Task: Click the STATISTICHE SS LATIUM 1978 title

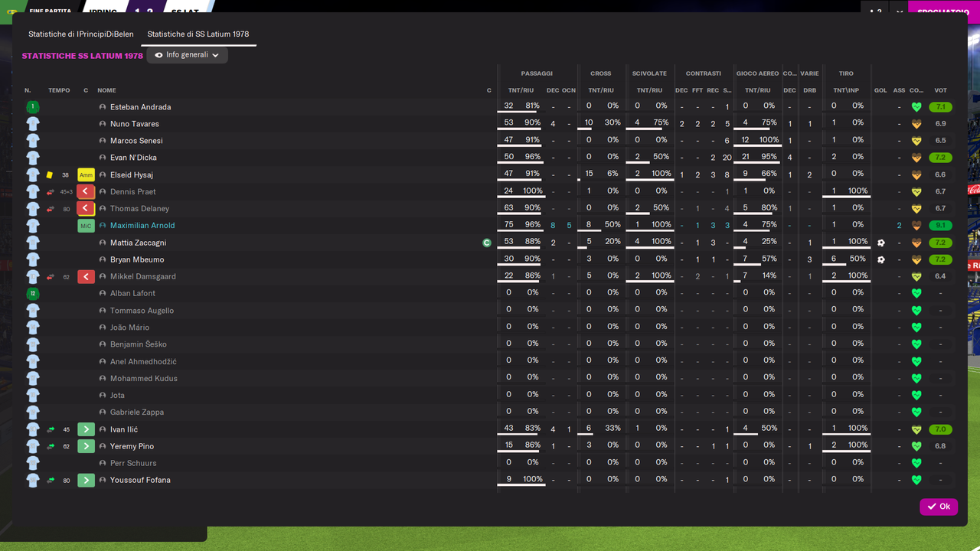Action: coord(83,56)
